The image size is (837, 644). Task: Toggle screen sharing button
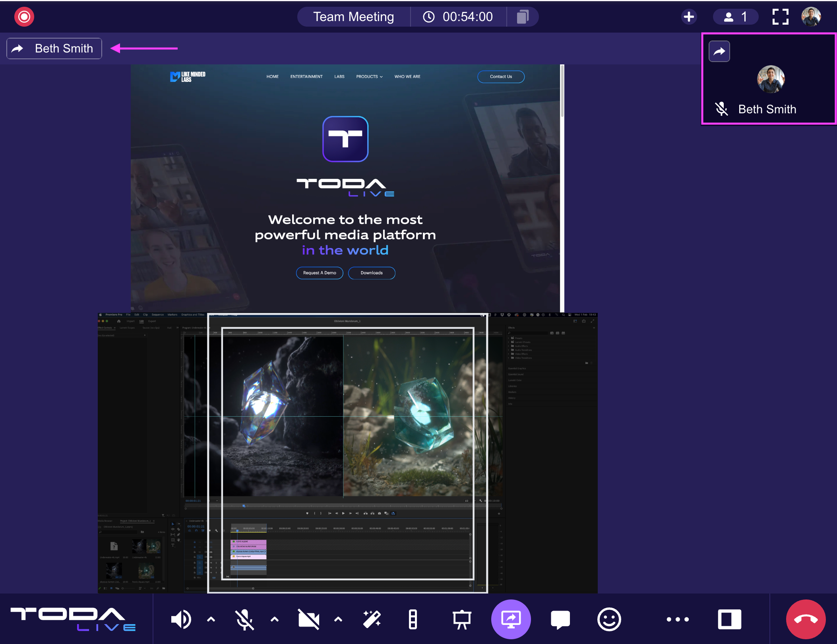coord(511,619)
